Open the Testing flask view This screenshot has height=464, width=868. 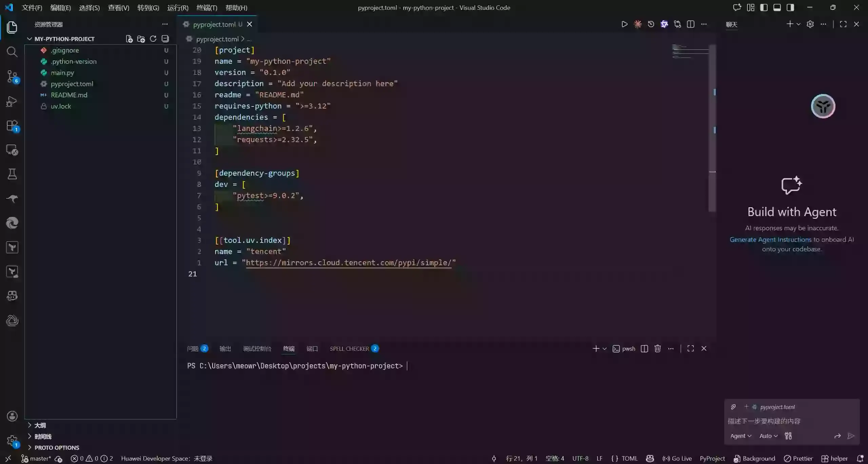(x=12, y=174)
